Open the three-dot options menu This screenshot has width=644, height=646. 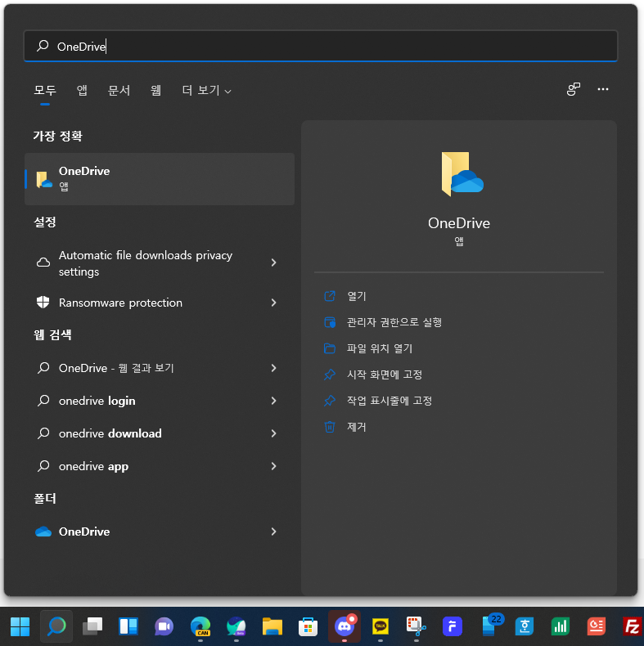click(x=603, y=89)
